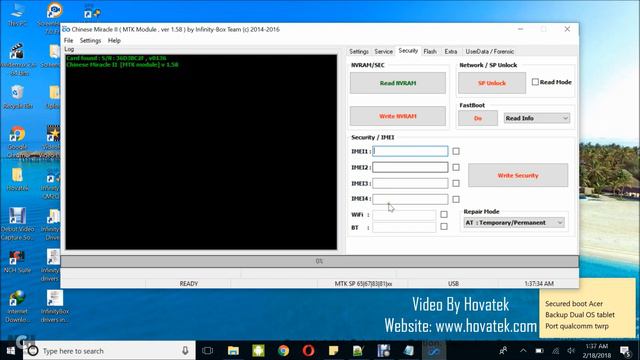The image size is (640, 360).
Task: Click 'Type here to search' box
Action: pyautogui.click(x=108, y=351)
